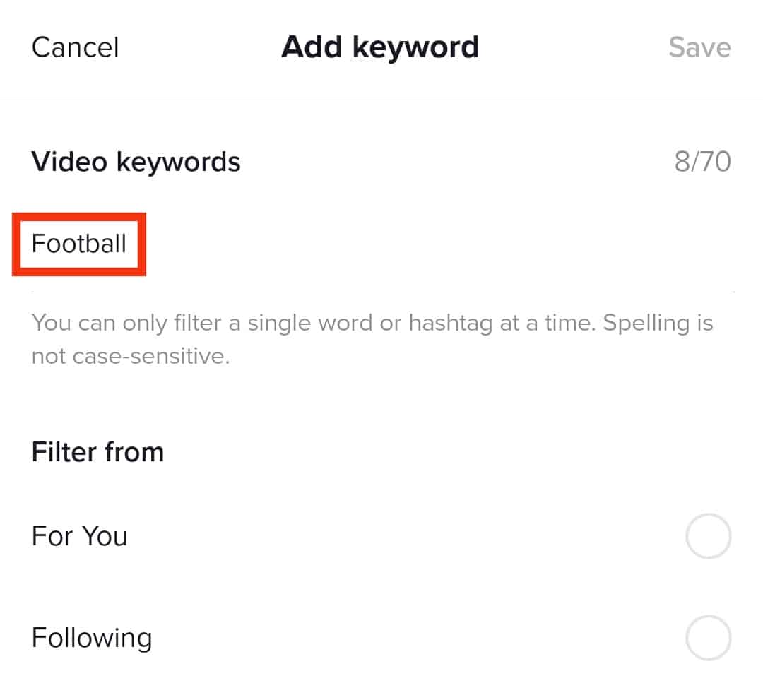Place cursor after the word Football

pyautogui.click(x=128, y=244)
